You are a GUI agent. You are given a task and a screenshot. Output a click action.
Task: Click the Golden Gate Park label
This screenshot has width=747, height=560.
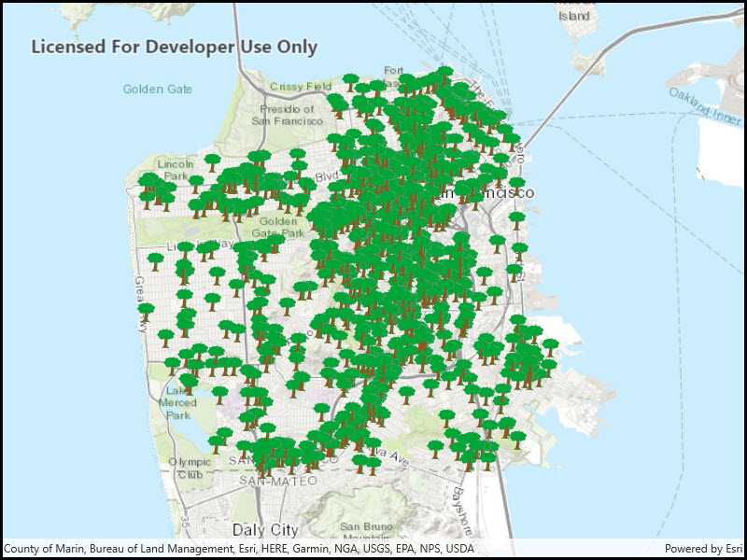click(278, 227)
